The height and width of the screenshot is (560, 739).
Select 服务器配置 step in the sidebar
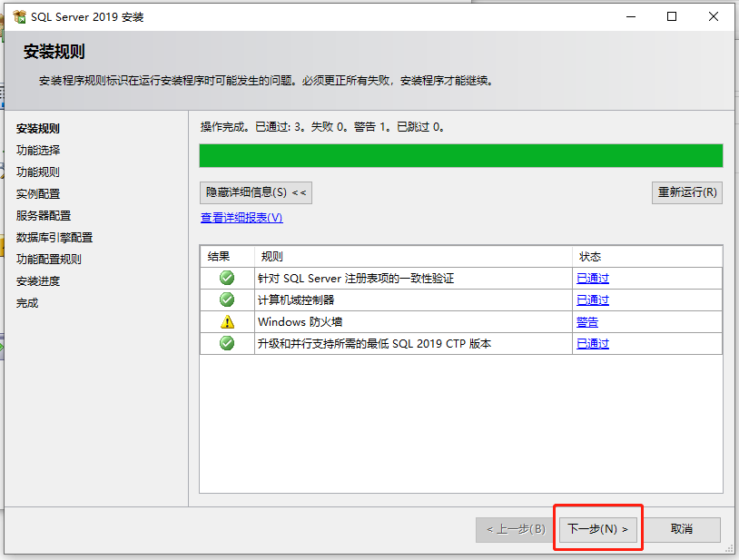[44, 216]
